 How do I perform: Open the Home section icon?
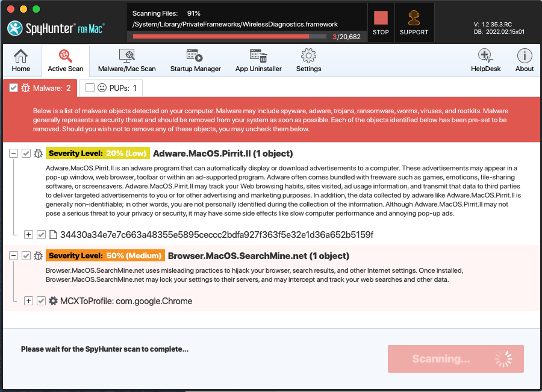[20, 55]
